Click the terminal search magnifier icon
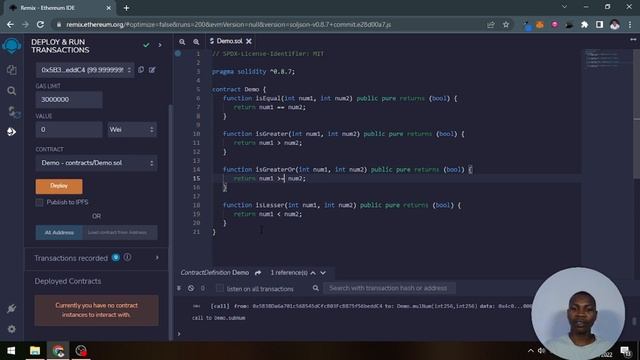The height and width of the screenshot is (360, 640). (316, 288)
